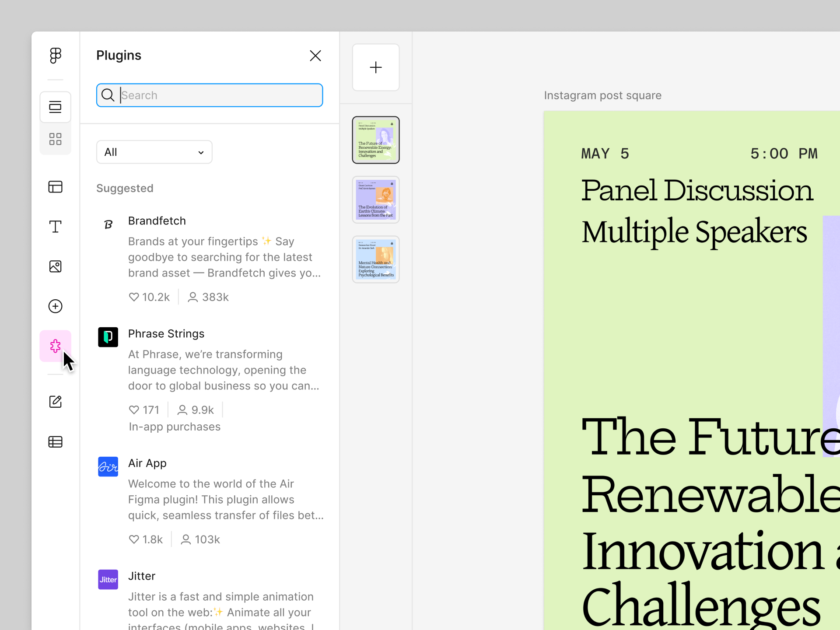Switch to single-page view icon

point(56,107)
